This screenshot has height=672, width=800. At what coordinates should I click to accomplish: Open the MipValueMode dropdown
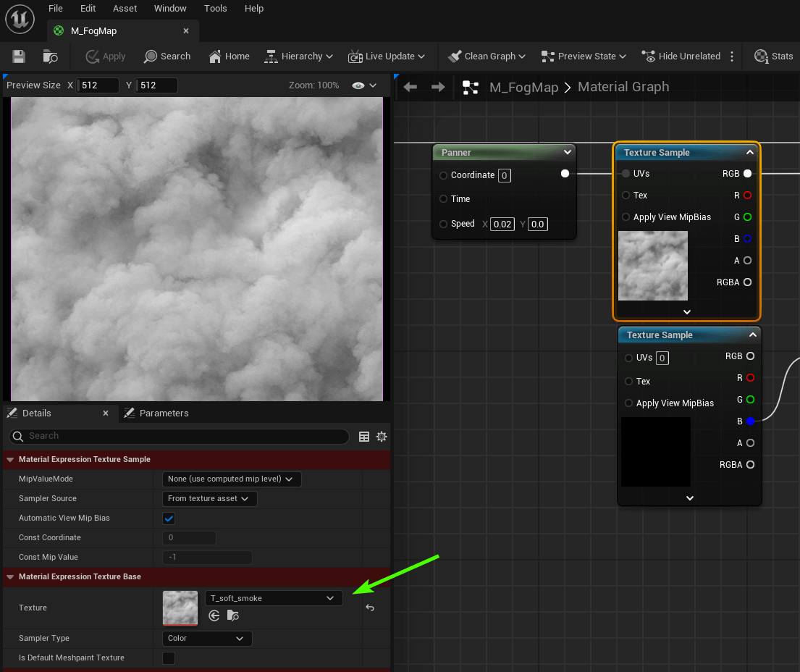(x=232, y=479)
